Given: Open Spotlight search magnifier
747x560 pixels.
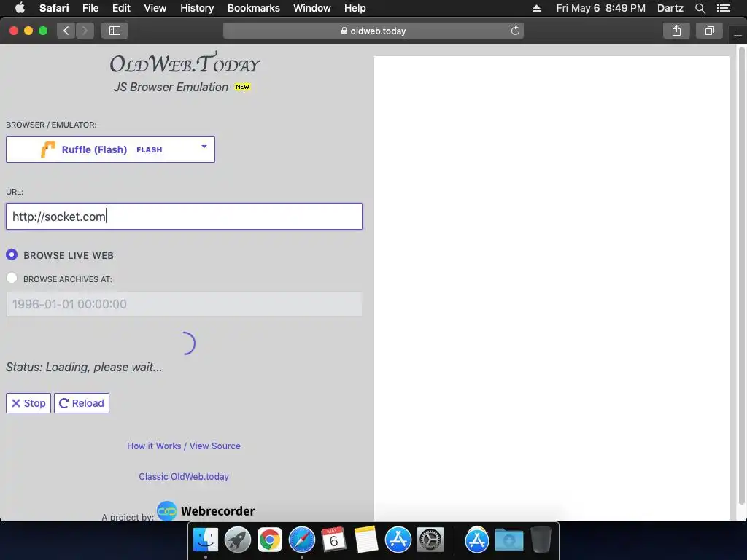Looking at the screenshot, I should 700,8.
